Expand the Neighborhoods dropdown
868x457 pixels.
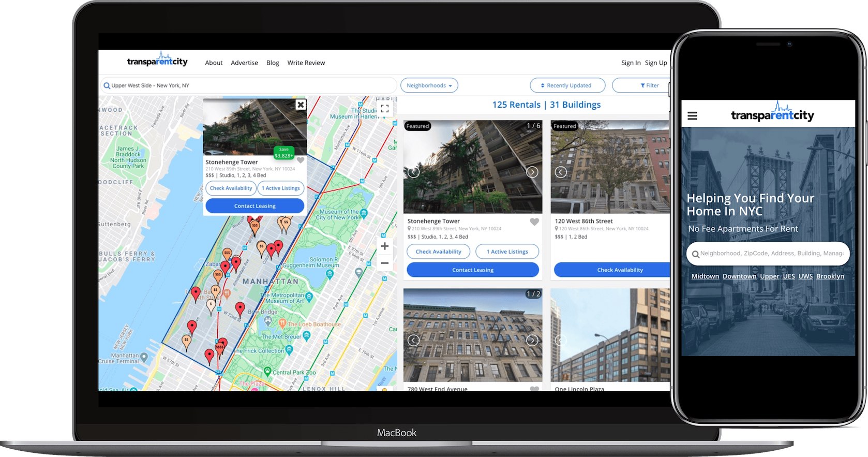click(429, 85)
